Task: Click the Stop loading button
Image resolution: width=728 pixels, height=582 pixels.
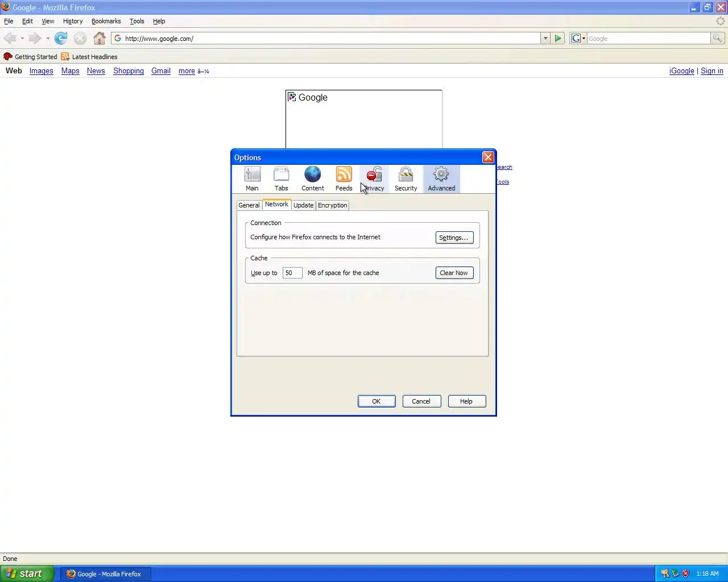Action: [80, 38]
